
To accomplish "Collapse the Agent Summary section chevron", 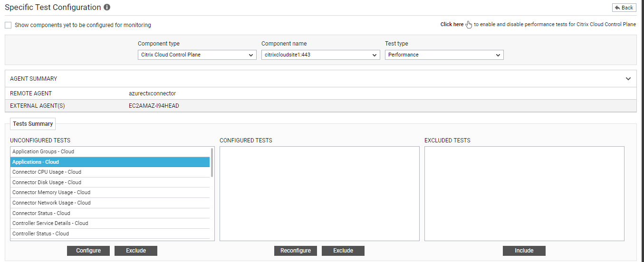I will tap(628, 79).
